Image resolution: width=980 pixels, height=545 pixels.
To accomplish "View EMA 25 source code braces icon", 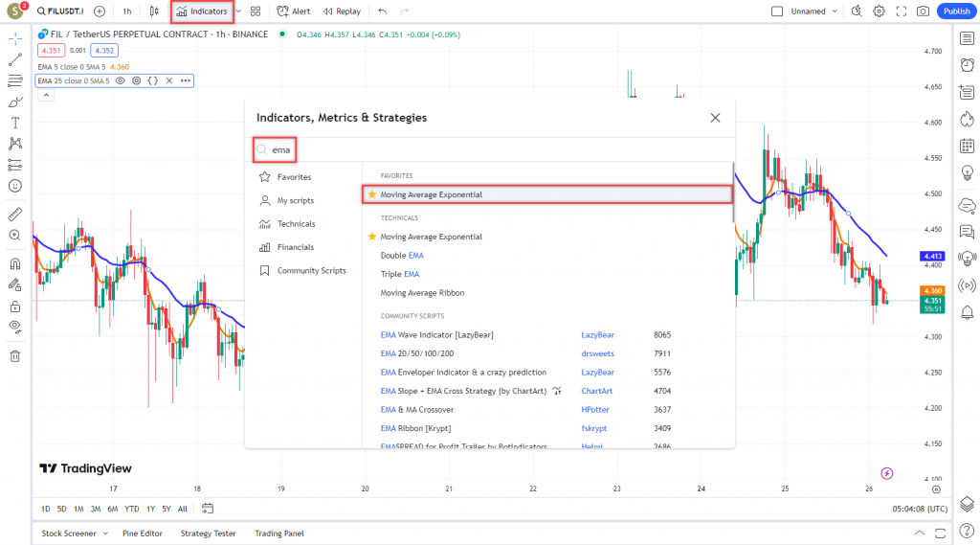I will (152, 80).
